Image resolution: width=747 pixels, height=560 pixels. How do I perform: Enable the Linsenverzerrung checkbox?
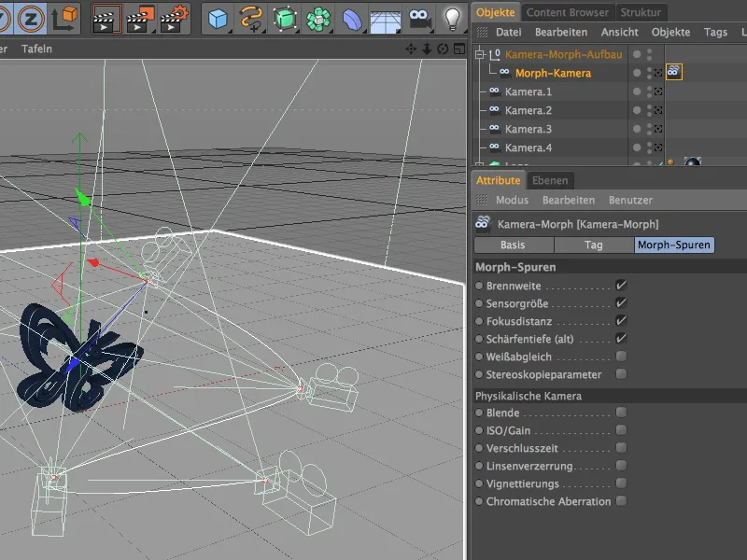pos(621,465)
